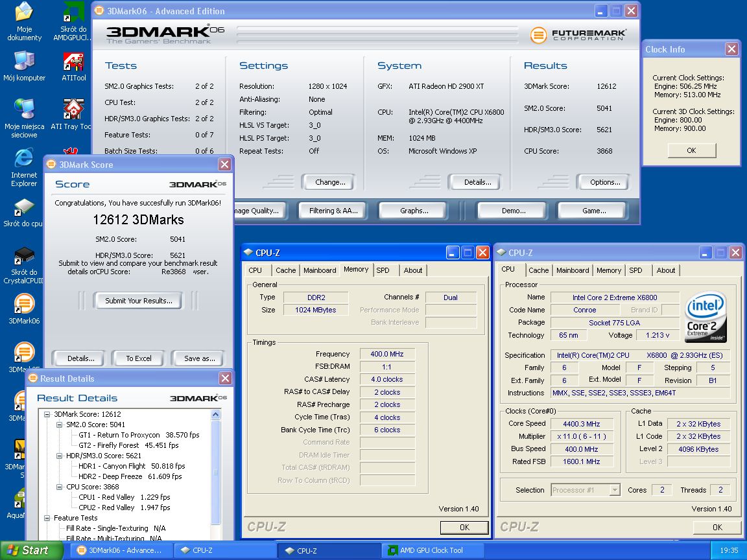Collapse the CPU Score: 3868 node
The image size is (747, 560).
tap(60, 487)
